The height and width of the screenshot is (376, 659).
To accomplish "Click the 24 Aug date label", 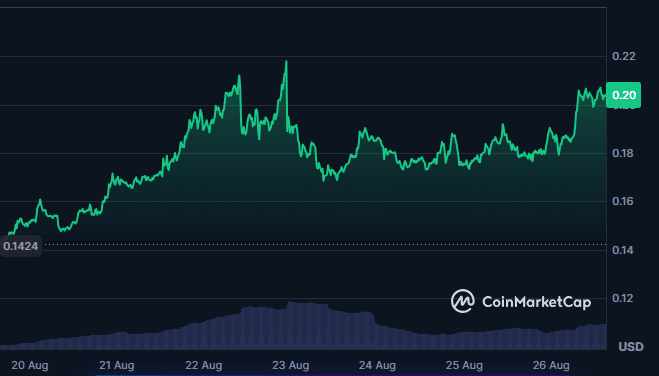I will [x=377, y=365].
